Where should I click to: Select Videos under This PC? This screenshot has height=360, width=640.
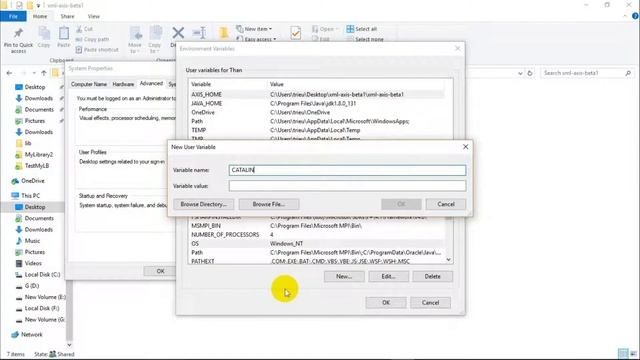(x=33, y=263)
